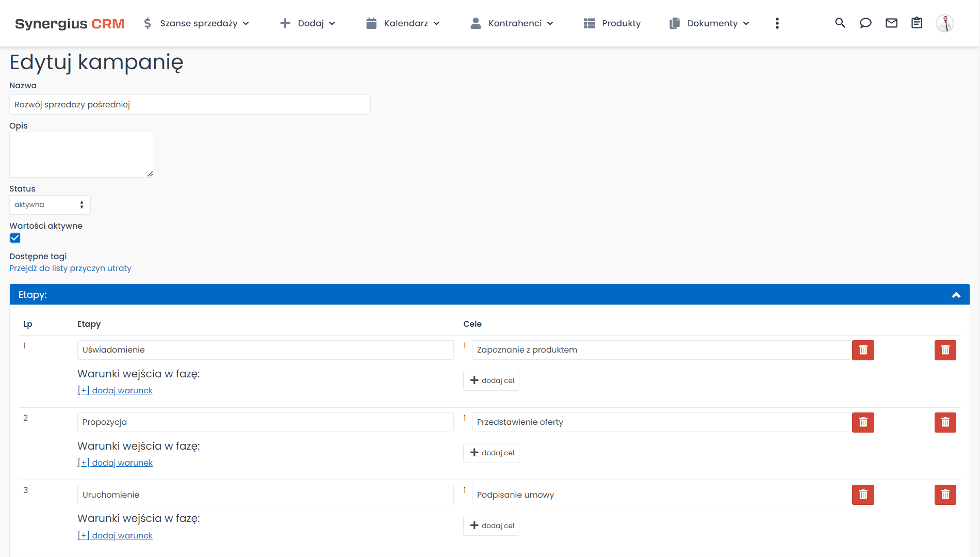980x557 pixels.
Task: Remove the 'Podpisanie umowy' goal
Action: [863, 495]
